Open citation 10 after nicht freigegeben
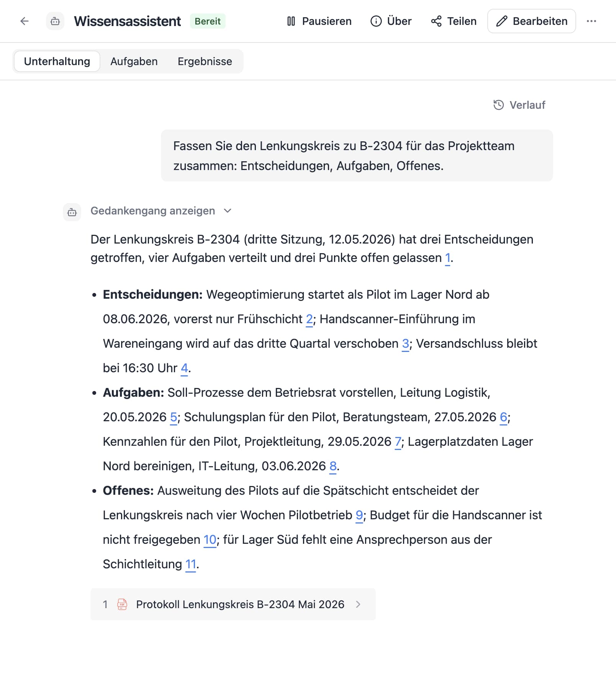This screenshot has height=674, width=616. 210,540
